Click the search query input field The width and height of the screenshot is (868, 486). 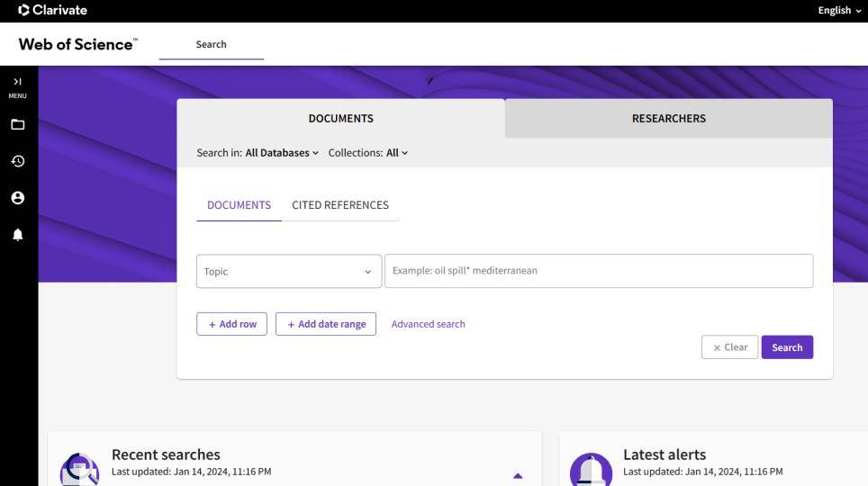(599, 271)
